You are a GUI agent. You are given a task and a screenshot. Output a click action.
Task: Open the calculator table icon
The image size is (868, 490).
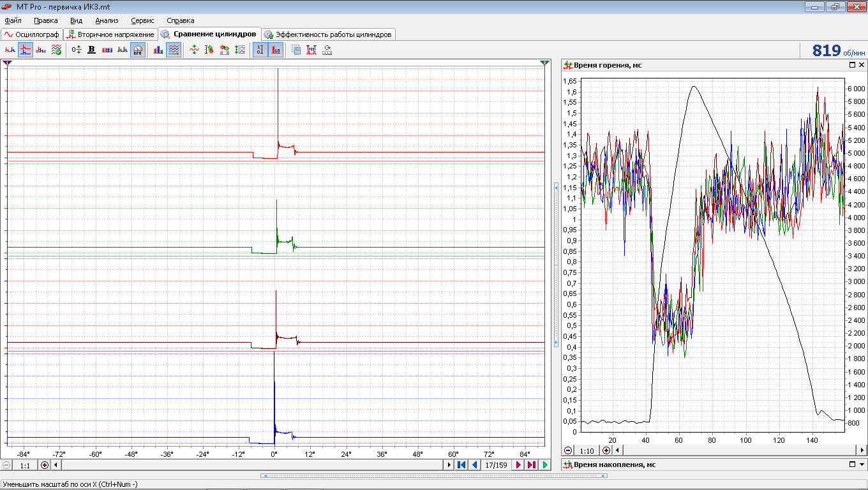coord(296,50)
